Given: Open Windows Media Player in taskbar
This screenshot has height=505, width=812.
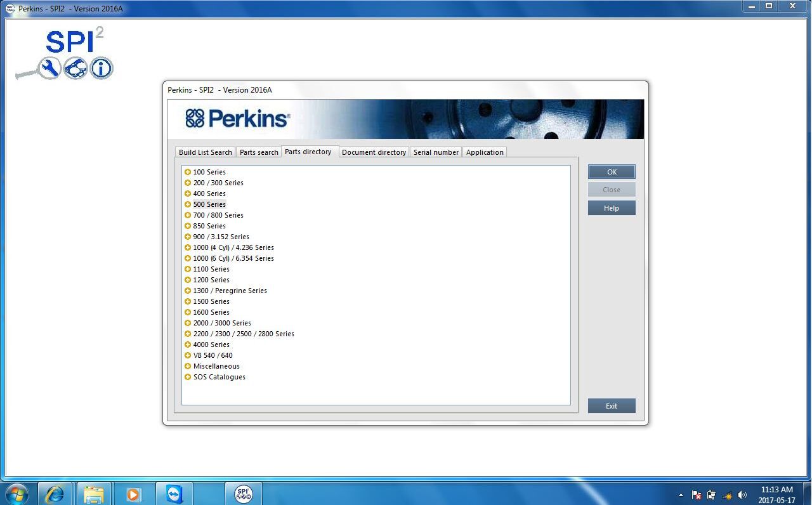Looking at the screenshot, I should (133, 494).
